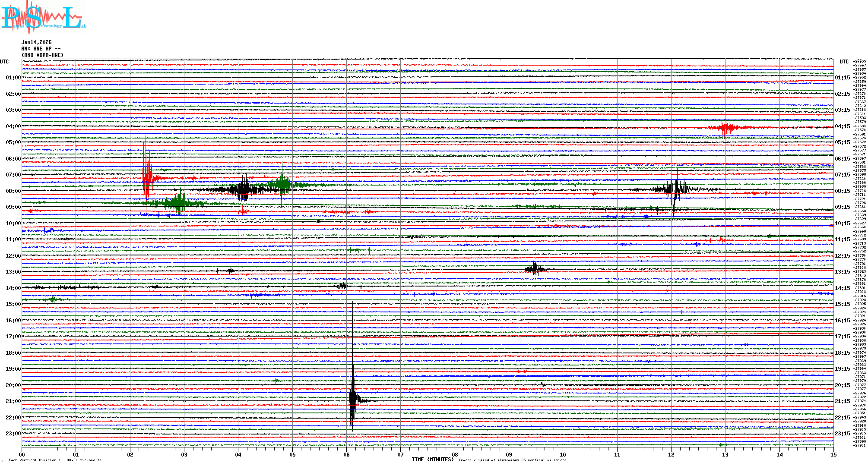Screen dimensions: 868x466
Task: Click the Jan14,2026 date label
Action: 36,42
